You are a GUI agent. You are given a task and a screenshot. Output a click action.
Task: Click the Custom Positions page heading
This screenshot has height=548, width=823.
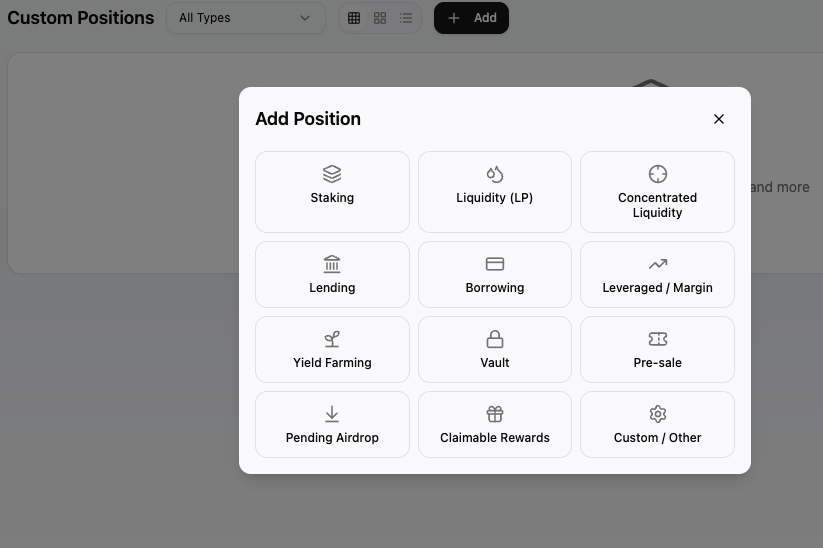[81, 18]
